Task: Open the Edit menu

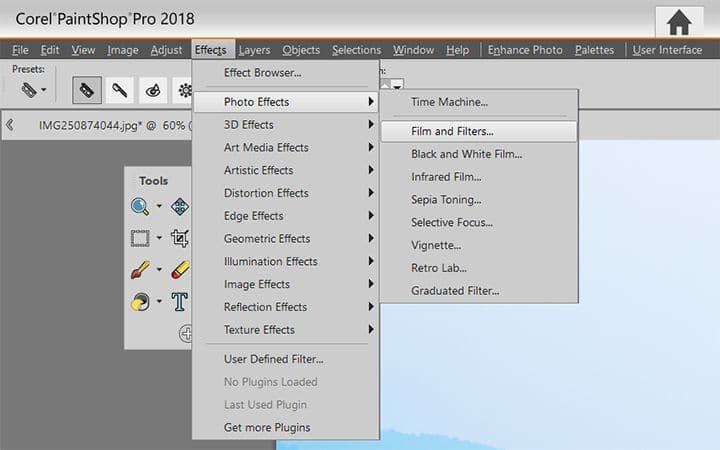Action: [x=50, y=50]
